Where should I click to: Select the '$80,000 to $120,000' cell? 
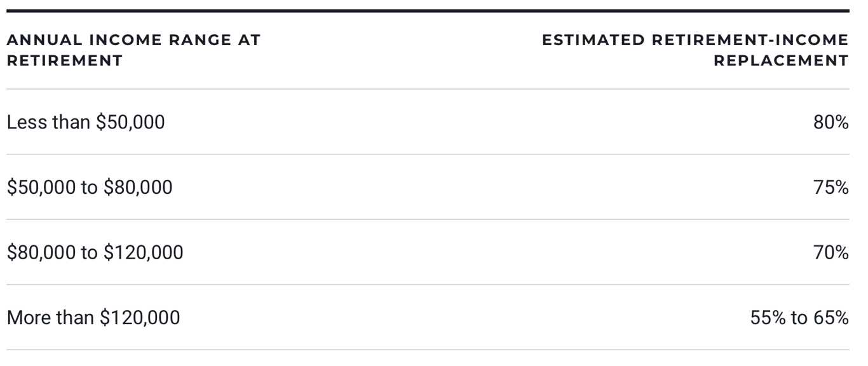tap(95, 252)
